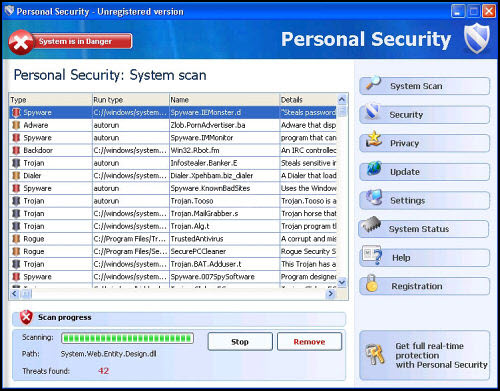Go to the Privacy section
This screenshot has width=500, height=391.
[425, 143]
